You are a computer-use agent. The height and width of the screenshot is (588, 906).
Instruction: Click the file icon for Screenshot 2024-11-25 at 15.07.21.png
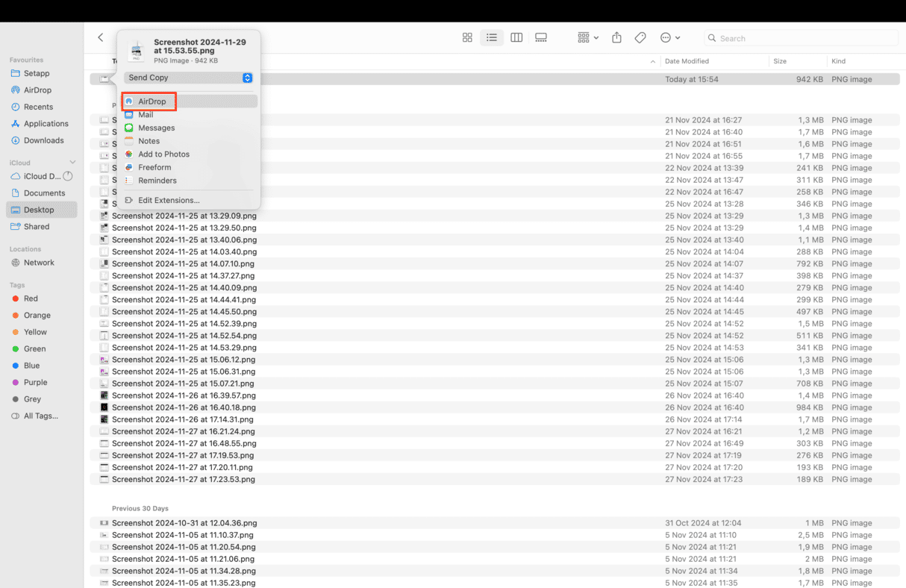pyautogui.click(x=104, y=384)
